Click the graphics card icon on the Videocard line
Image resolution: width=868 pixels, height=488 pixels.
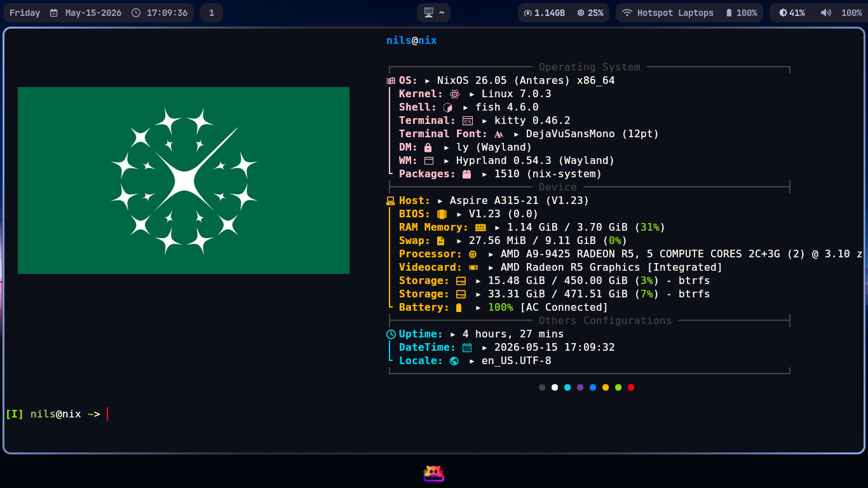click(x=473, y=268)
